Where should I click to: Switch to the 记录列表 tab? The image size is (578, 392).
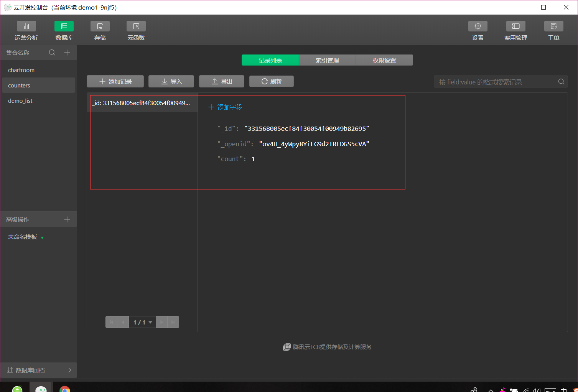(270, 60)
